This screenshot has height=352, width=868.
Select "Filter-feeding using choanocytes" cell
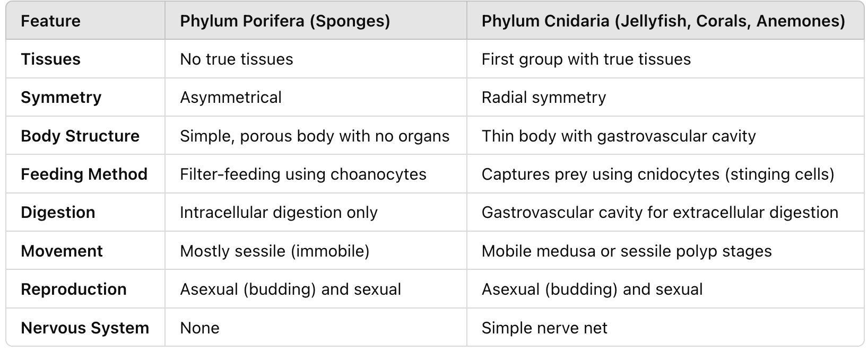303,174
